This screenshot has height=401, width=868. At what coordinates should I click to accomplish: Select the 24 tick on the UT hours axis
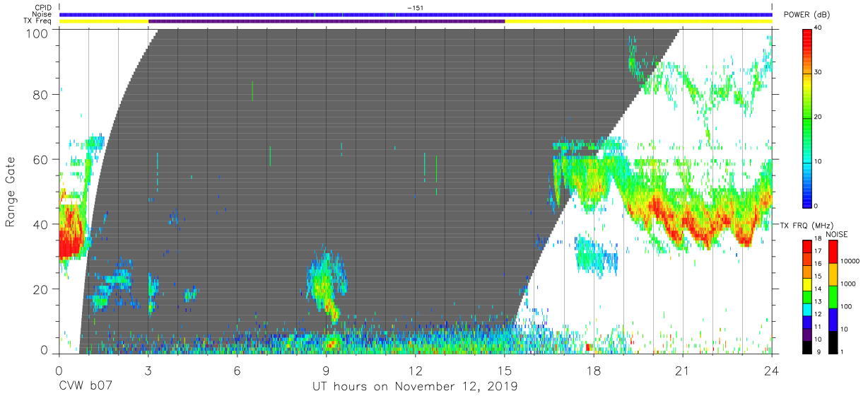(772, 370)
